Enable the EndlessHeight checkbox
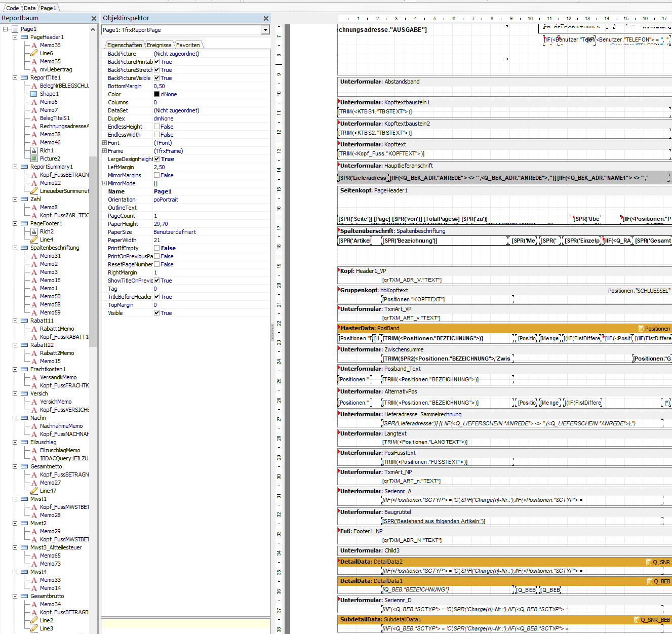Viewport: 672px width, 634px height. 157,127
